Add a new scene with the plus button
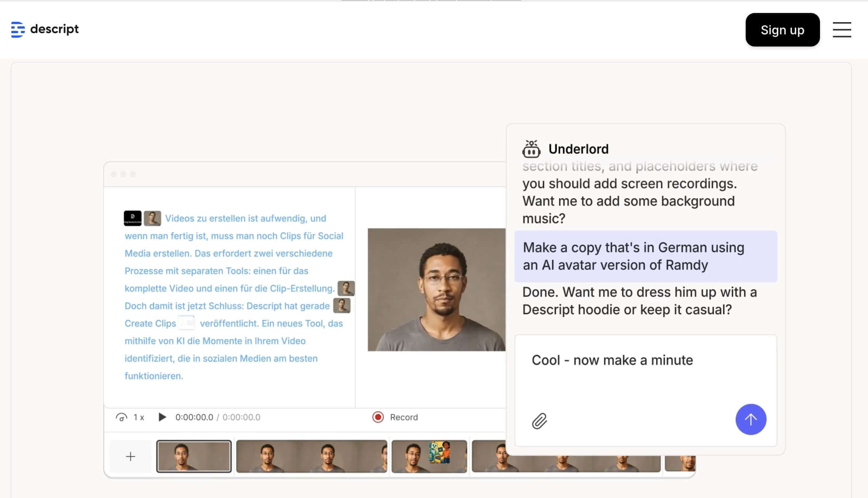868x498 pixels. [130, 456]
